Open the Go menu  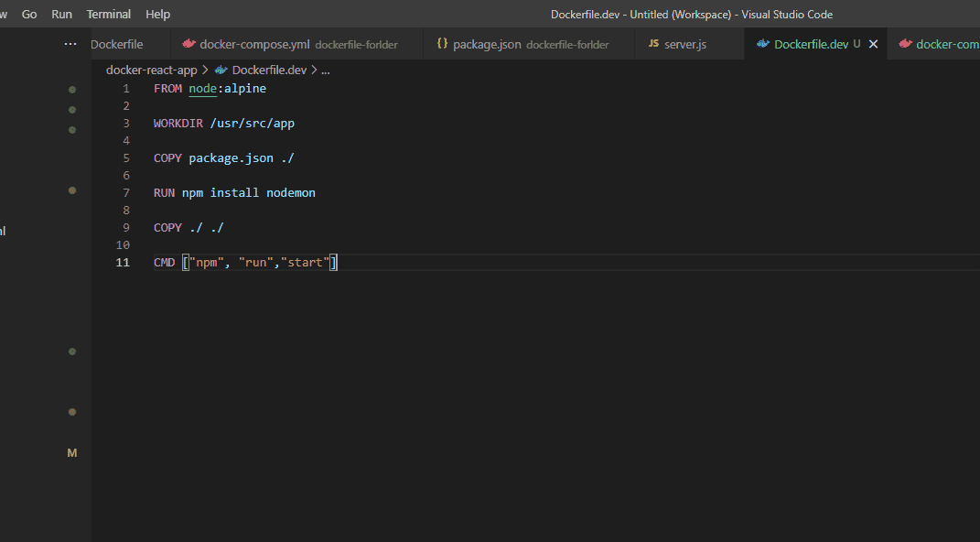[x=29, y=15]
